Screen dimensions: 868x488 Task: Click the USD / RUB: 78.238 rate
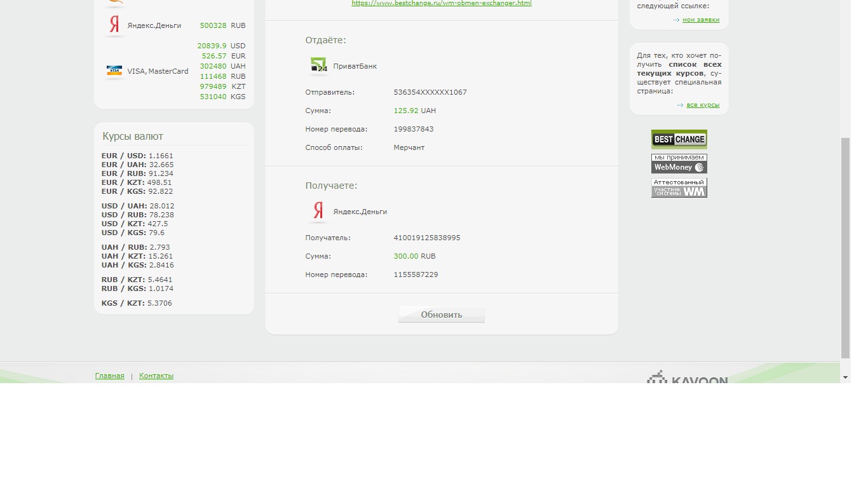pyautogui.click(x=138, y=215)
